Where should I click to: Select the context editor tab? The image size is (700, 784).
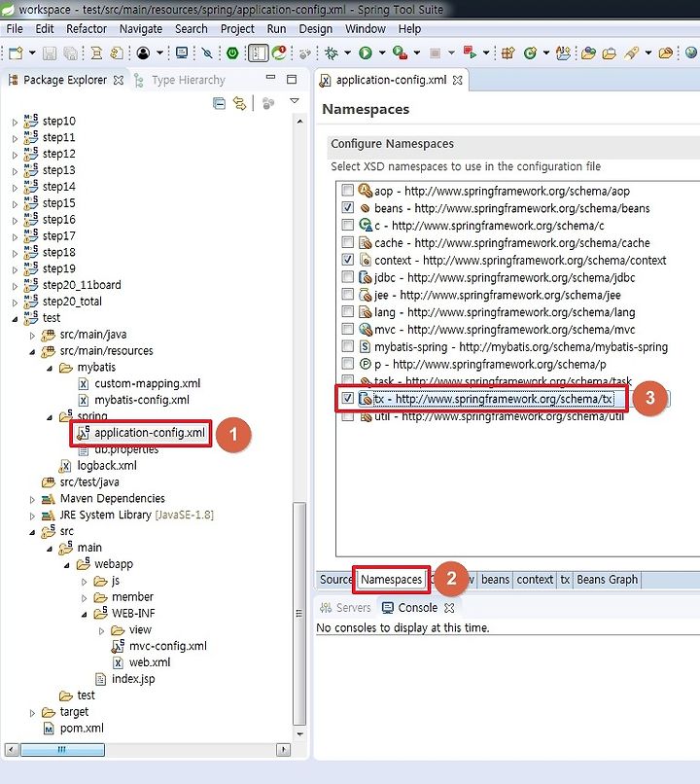point(535,580)
